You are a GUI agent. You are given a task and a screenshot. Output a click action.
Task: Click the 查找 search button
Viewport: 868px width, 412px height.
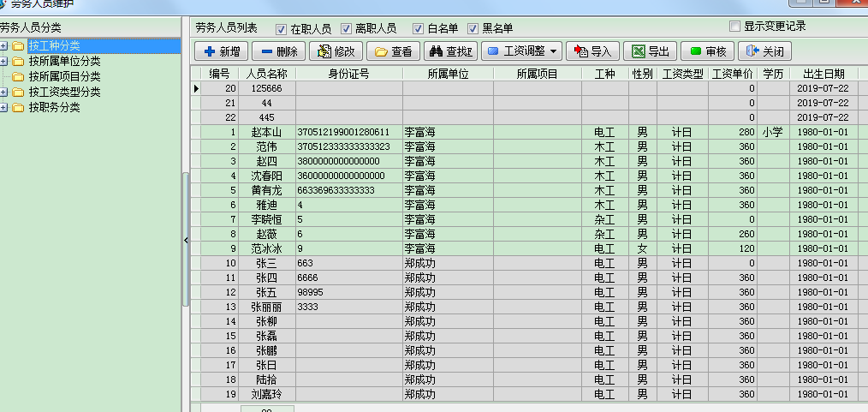[450, 51]
